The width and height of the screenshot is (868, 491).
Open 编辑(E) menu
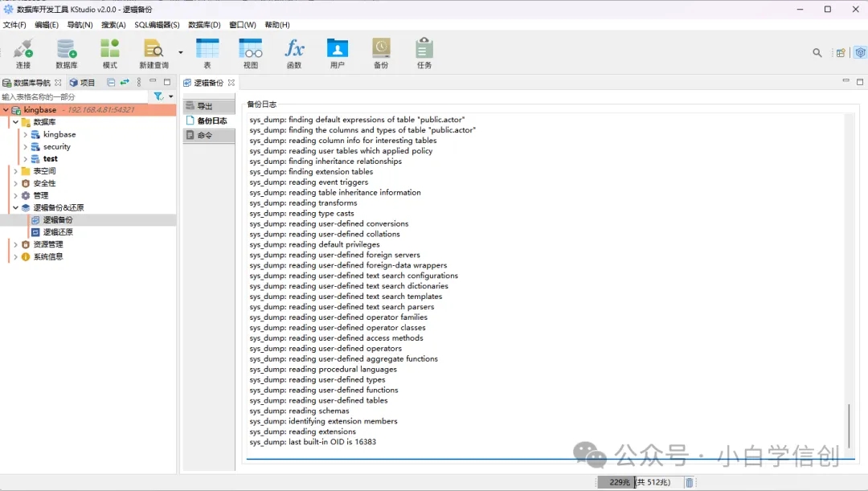(x=47, y=25)
